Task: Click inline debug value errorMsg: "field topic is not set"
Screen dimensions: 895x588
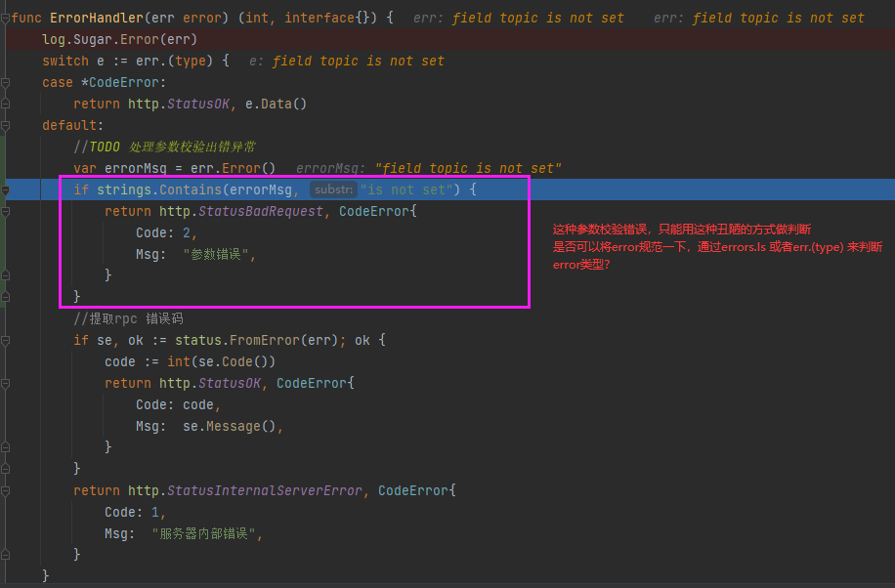Action: [429, 168]
